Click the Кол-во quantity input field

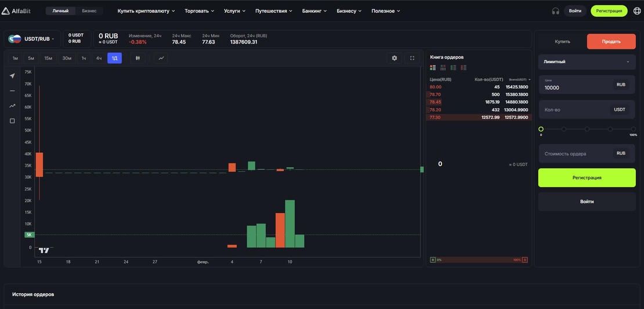[574, 110]
